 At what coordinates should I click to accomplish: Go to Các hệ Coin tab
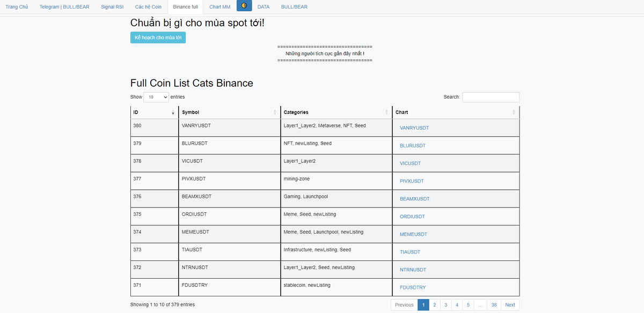[x=148, y=7]
